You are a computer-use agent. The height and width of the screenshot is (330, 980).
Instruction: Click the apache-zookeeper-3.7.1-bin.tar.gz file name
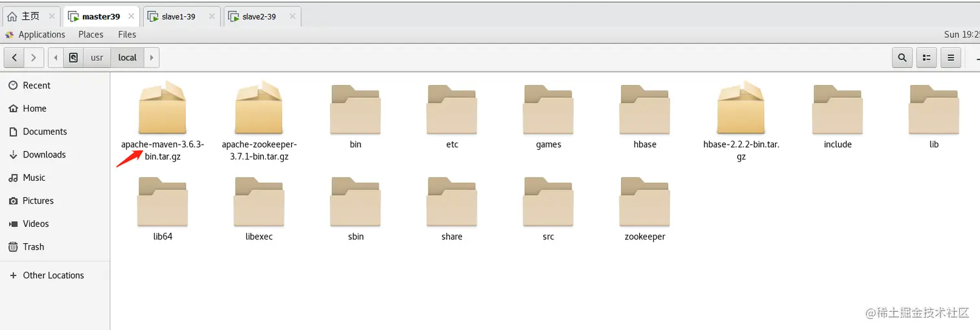point(259,150)
